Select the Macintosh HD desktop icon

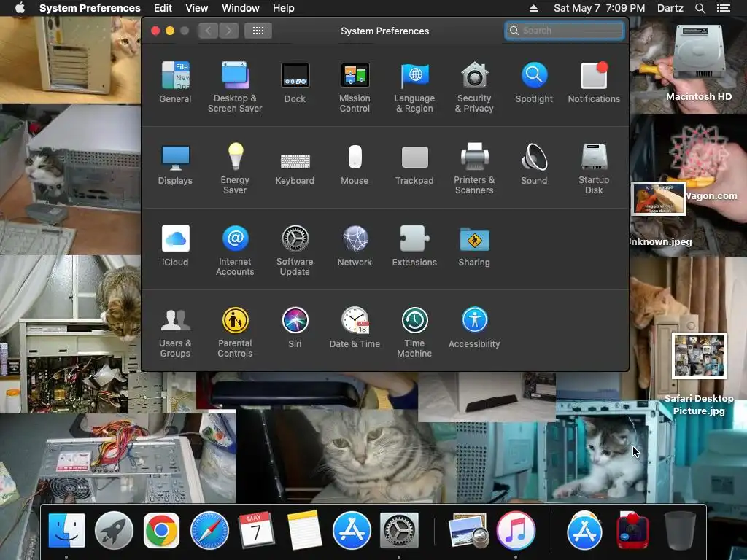click(699, 62)
